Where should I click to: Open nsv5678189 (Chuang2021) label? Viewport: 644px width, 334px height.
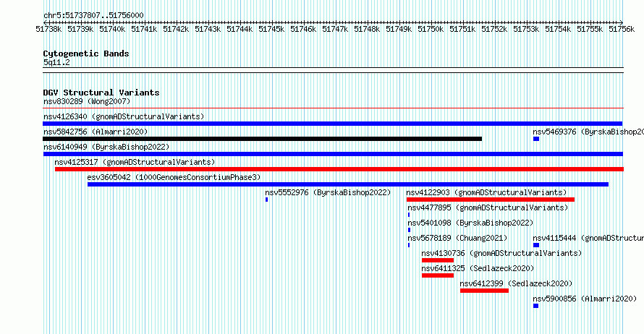click(x=457, y=238)
